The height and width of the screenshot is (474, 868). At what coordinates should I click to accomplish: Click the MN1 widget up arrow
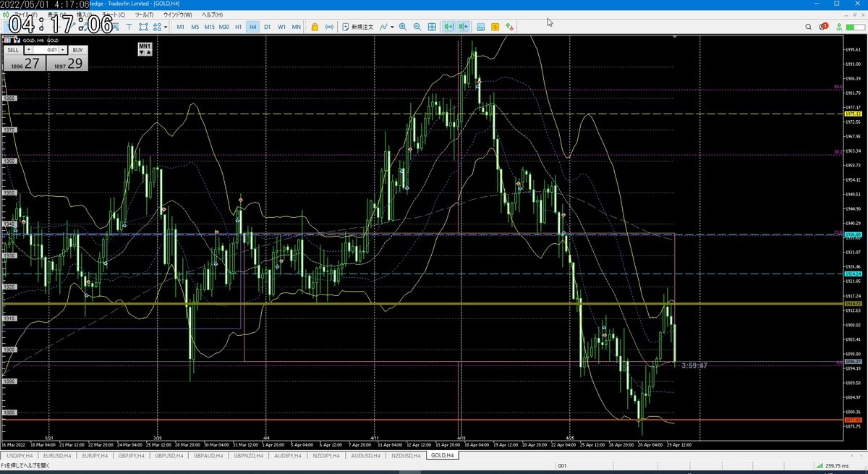pyautogui.click(x=148, y=53)
